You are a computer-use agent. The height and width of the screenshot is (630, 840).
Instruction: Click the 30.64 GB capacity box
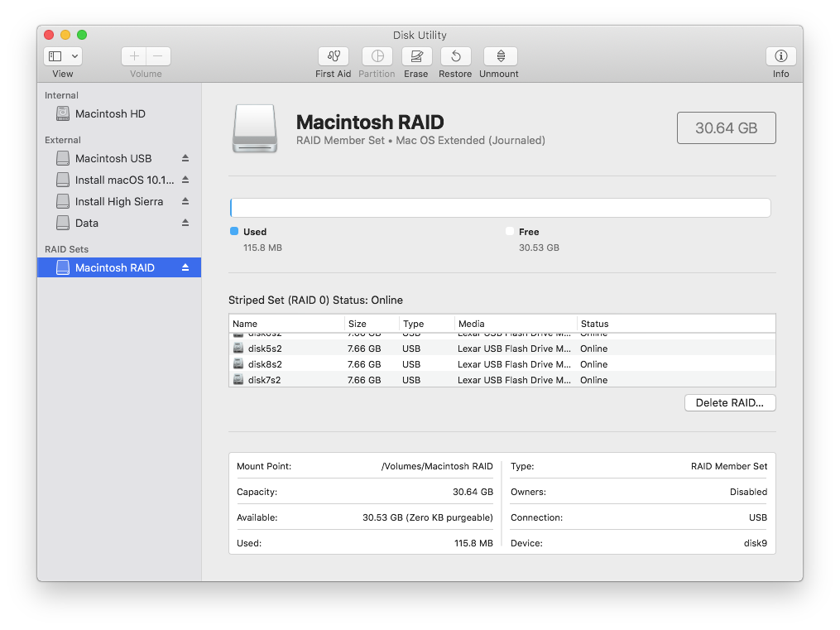(x=726, y=128)
